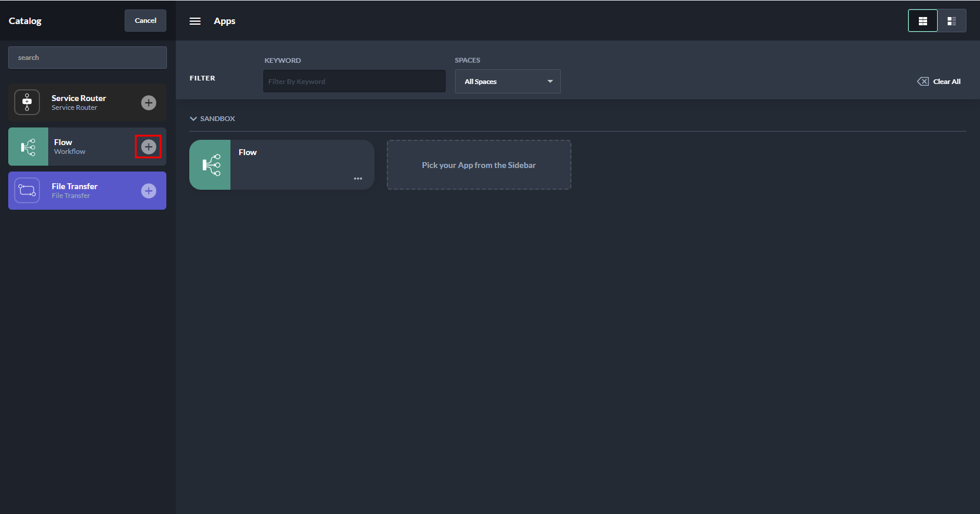980x514 pixels.
Task: Add File Transfer using its plus icon
Action: (x=149, y=191)
